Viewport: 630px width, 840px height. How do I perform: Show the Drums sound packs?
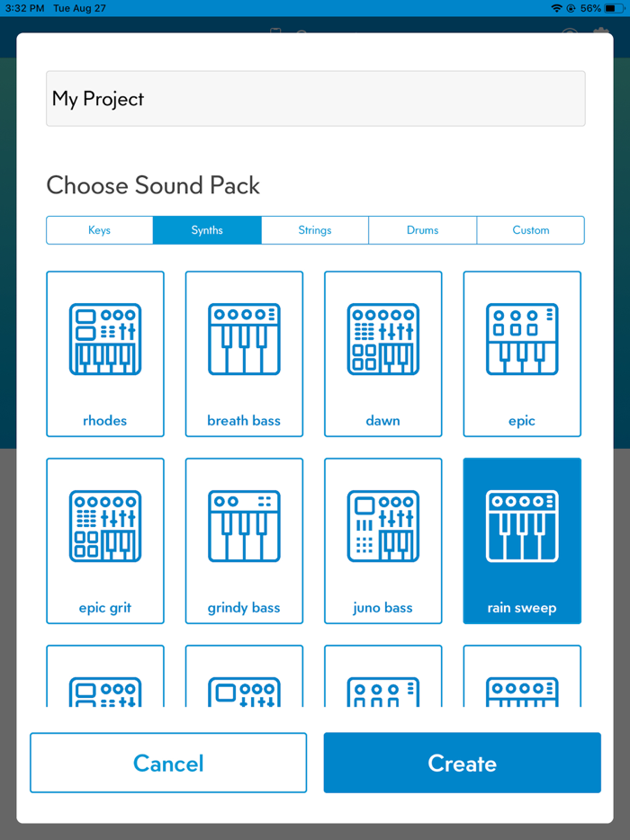tap(422, 230)
